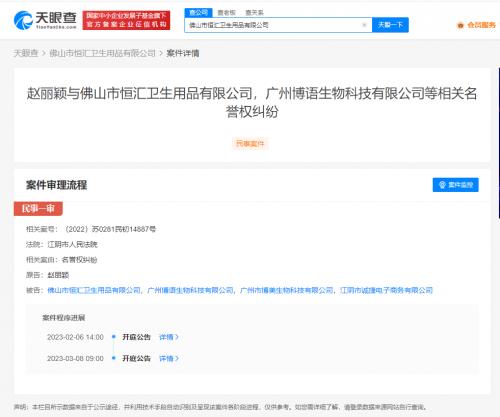500x417 pixels.
Task: Select the 民事一审 stage tab
Action: pyautogui.click(x=38, y=209)
